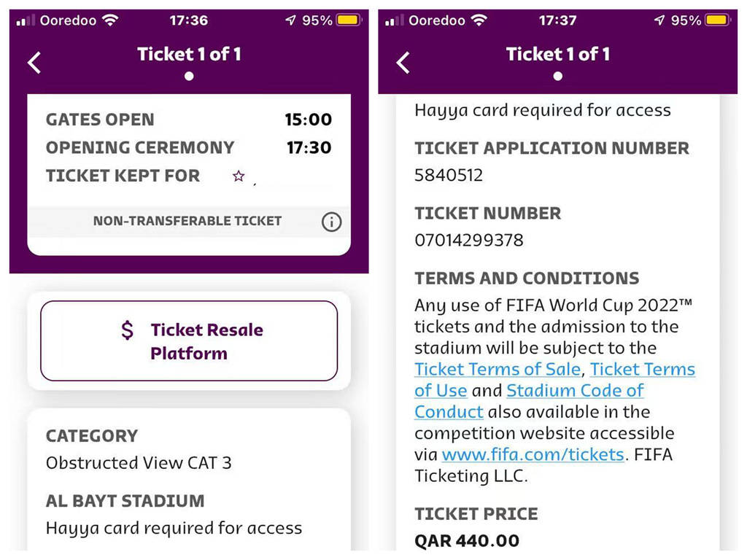Tap page indicator dot under left title
Image resolution: width=747 pixels, height=560 pixels.
coord(189,76)
